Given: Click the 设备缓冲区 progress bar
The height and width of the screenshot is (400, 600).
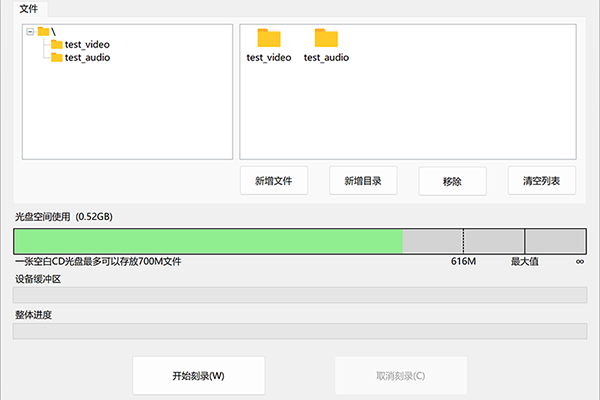Looking at the screenshot, I should click(299, 295).
